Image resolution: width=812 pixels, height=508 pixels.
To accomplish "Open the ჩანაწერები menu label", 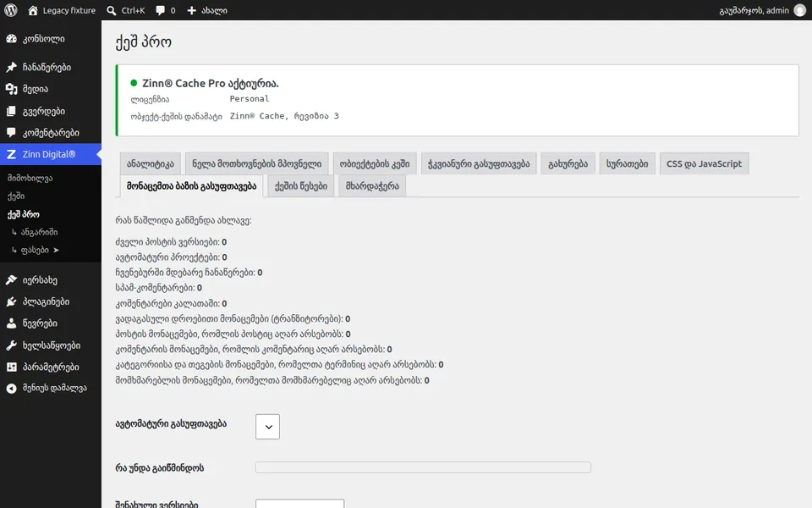I will 47,68.
